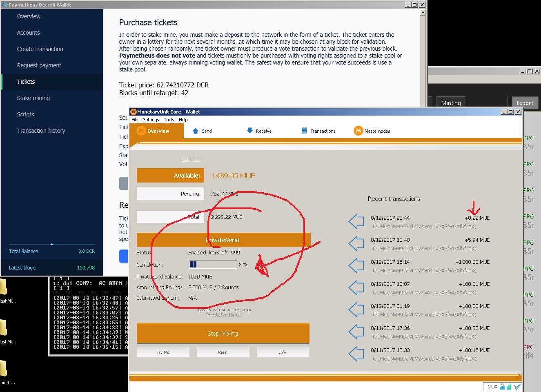Switch to the Masternodes tab

coord(372,131)
